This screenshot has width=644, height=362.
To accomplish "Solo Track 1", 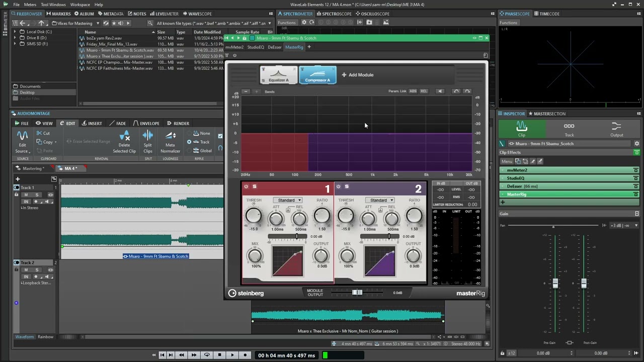I will [x=37, y=195].
